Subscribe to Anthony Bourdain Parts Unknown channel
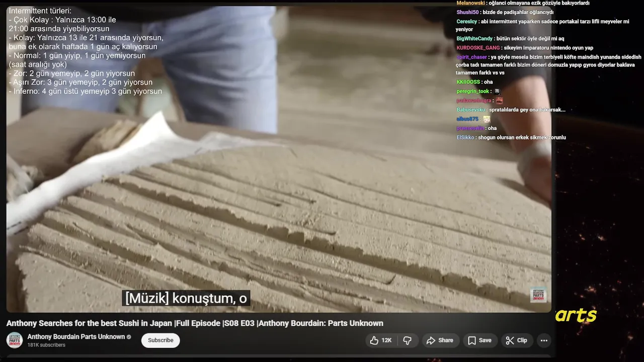Screen dimensions: 644x362 [160, 340]
